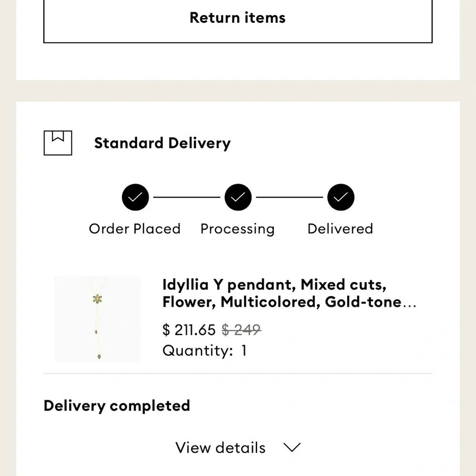Select the Delivered step label

point(340,229)
